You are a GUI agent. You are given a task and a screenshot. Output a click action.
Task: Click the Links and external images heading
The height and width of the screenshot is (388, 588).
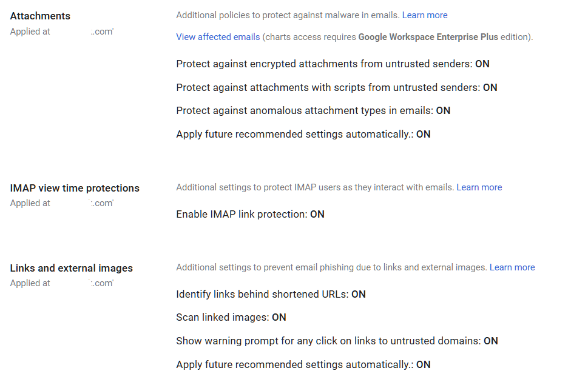(71, 268)
